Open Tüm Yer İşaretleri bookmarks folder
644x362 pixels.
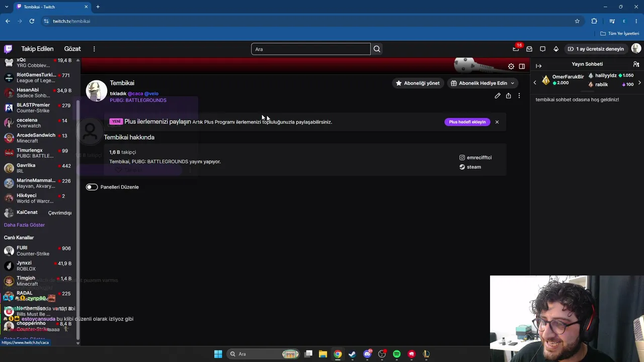click(x=620, y=34)
